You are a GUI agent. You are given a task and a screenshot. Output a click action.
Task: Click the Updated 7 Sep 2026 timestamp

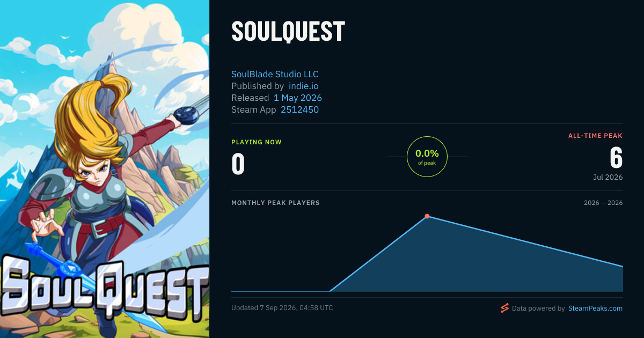click(x=282, y=308)
